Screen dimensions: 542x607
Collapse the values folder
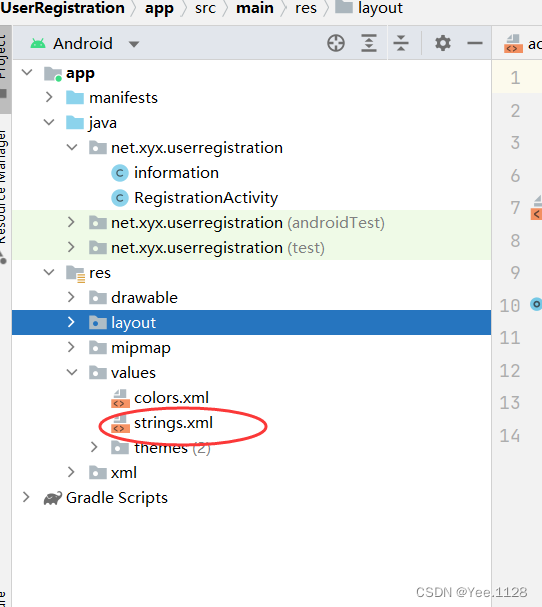(72, 372)
